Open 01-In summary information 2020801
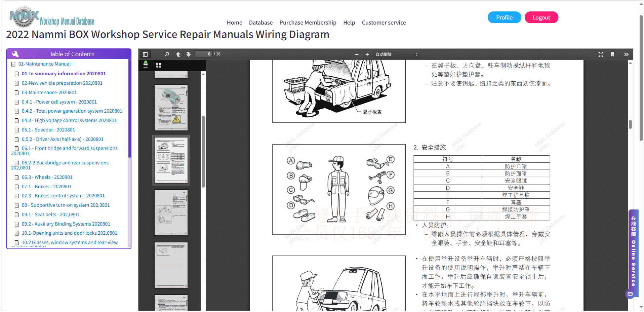The image size is (644, 312). pos(64,74)
